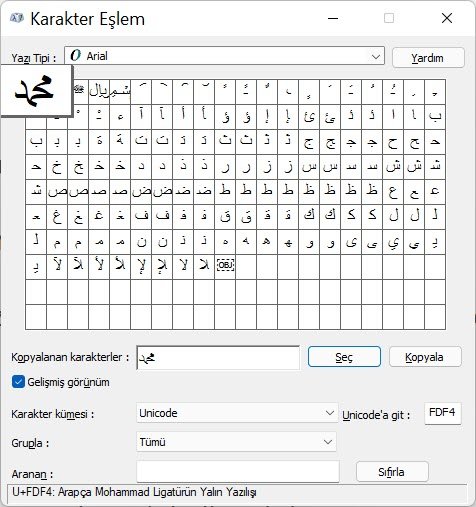The height and width of the screenshot is (507, 476).
Task: Click the Grupla label
Action: click(30, 443)
